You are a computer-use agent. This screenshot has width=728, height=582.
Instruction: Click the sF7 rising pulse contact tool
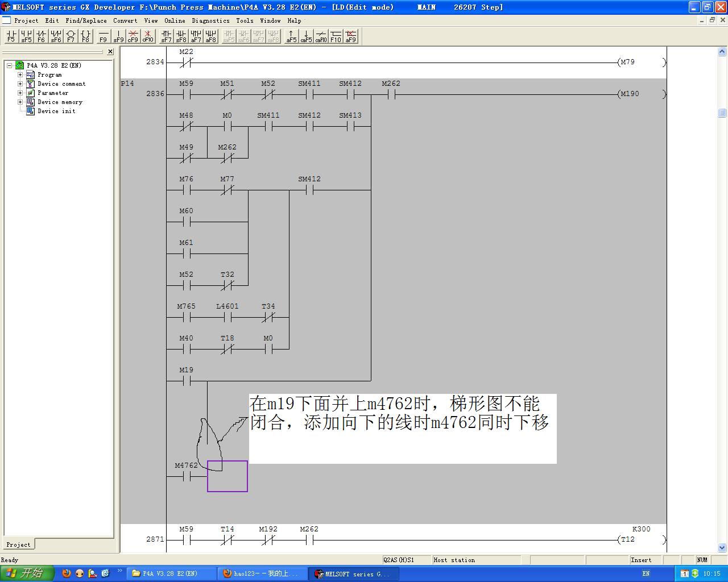(x=166, y=36)
